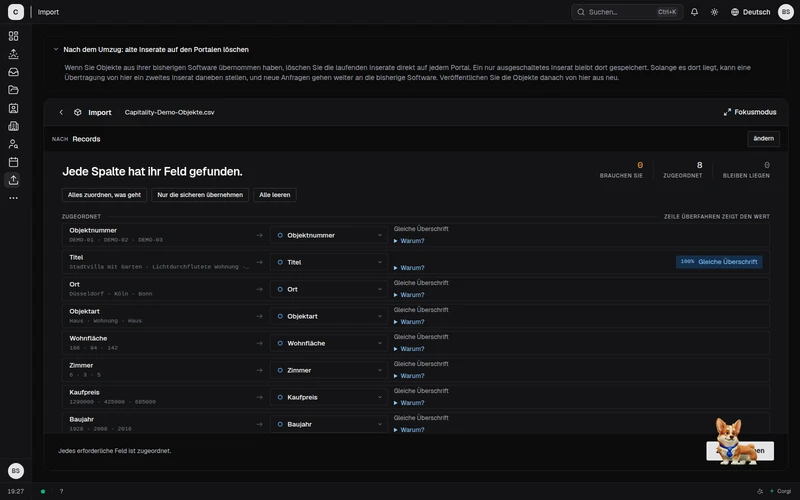Click the 'Brauchen Sie' counter showing 0
Image resolution: width=800 pixels, height=500 pixels.
(621, 170)
